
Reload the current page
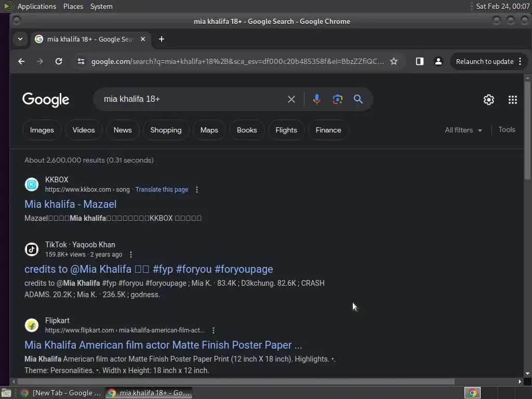point(59,61)
